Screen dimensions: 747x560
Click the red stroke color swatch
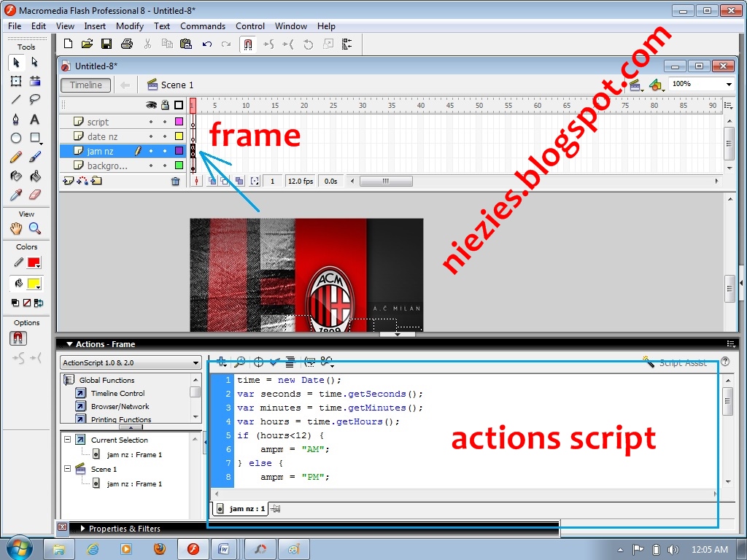(34, 262)
